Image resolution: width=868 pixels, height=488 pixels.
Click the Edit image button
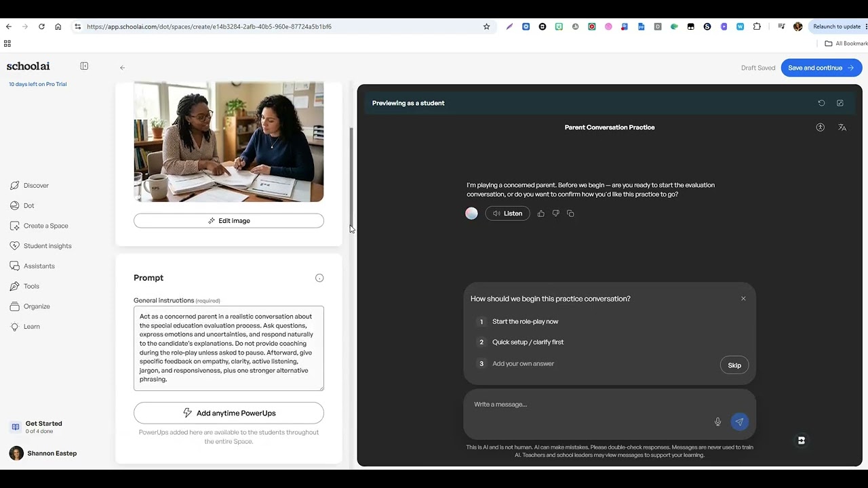(229, 221)
